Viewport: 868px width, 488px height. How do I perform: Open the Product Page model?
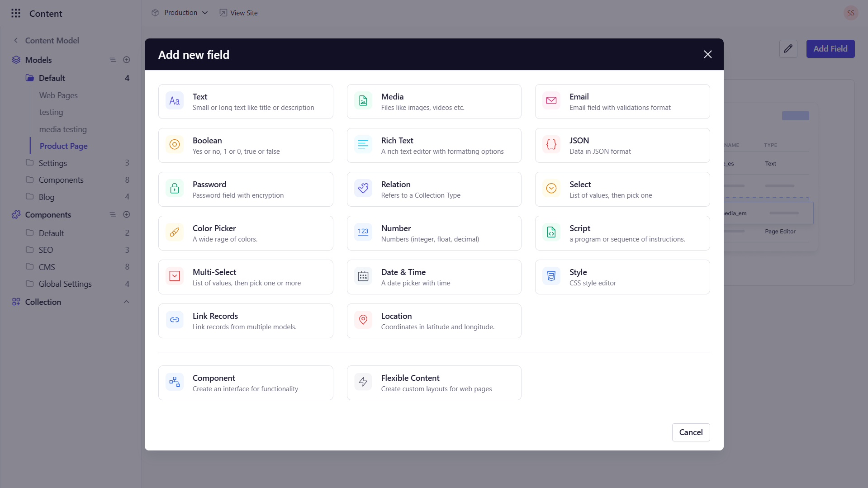click(x=63, y=146)
